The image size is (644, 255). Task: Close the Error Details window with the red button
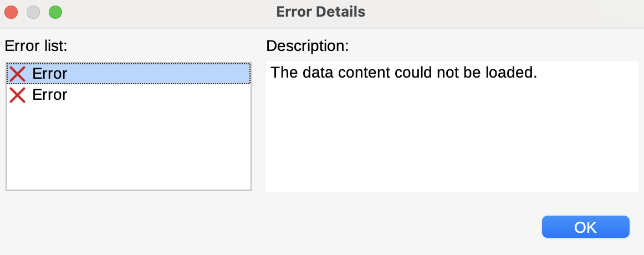coord(11,12)
